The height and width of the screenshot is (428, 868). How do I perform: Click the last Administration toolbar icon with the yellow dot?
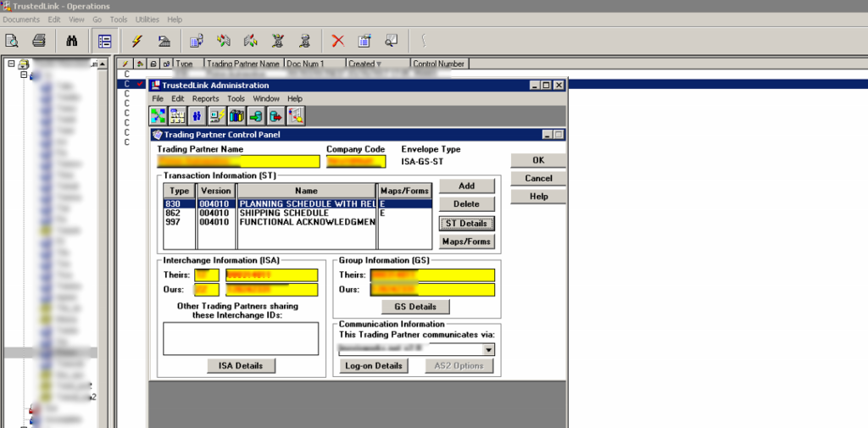coord(296,116)
